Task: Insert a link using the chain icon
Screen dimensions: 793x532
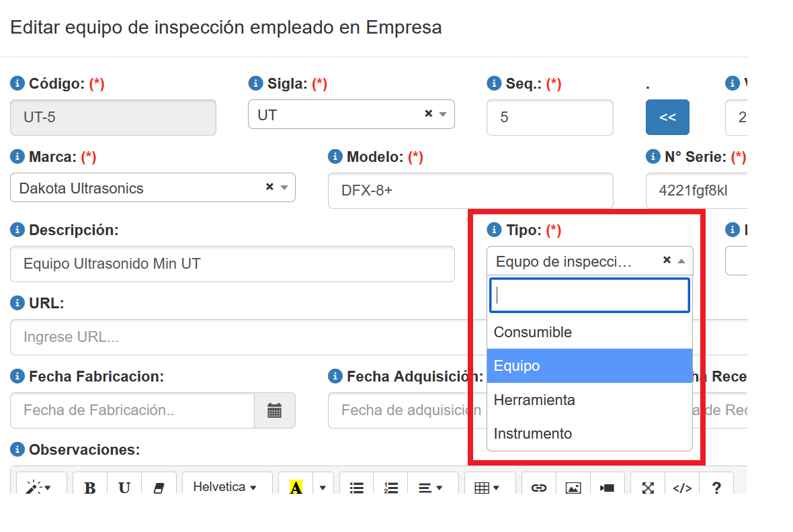Action: 538,487
